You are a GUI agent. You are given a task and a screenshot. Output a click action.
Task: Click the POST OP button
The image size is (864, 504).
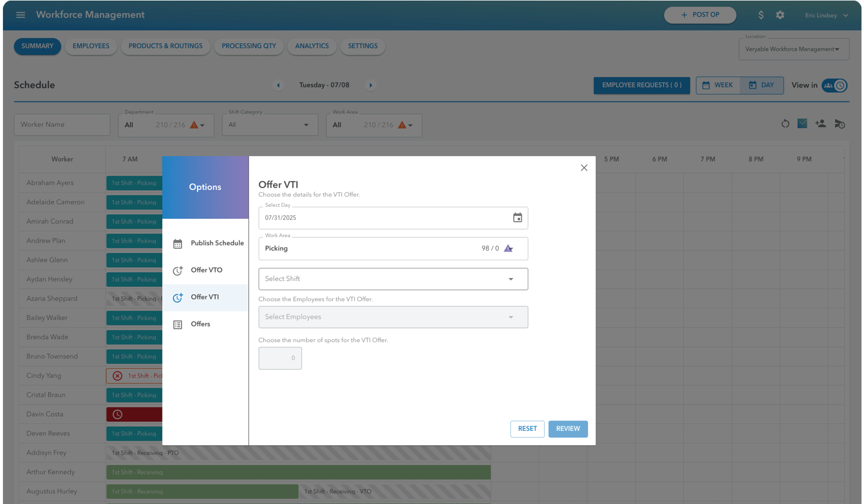point(700,15)
